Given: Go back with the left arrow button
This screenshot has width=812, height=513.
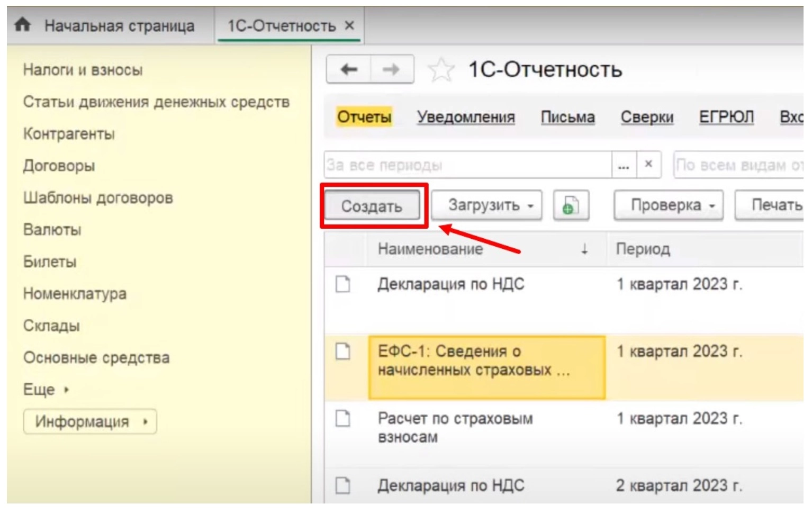Looking at the screenshot, I should [x=348, y=69].
